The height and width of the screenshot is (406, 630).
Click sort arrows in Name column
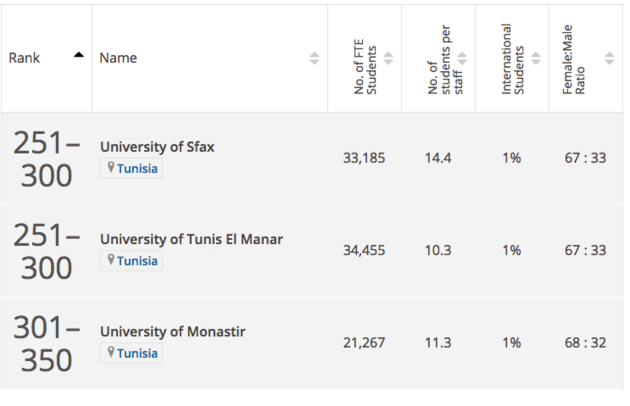(315, 58)
